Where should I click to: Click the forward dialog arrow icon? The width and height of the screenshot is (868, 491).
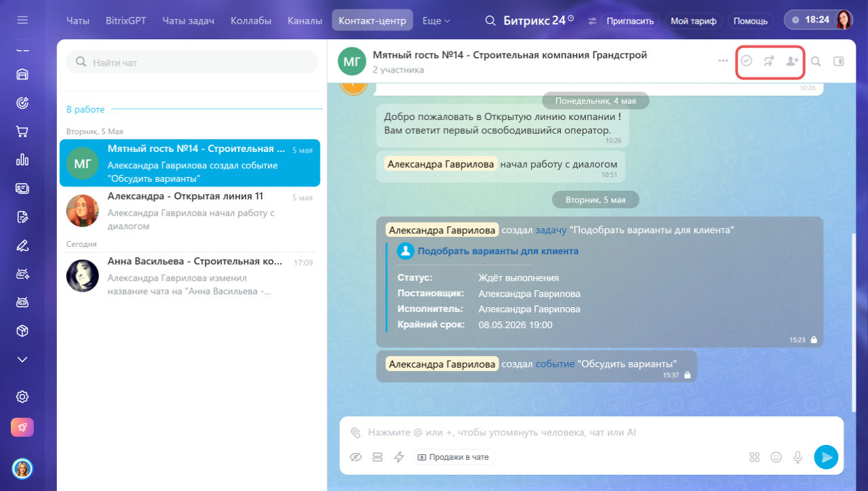point(768,61)
